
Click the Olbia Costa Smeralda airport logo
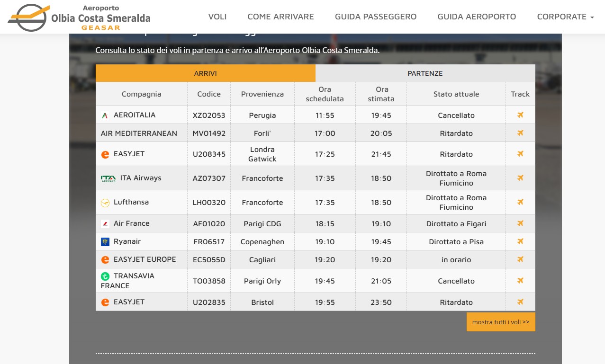pos(79,17)
